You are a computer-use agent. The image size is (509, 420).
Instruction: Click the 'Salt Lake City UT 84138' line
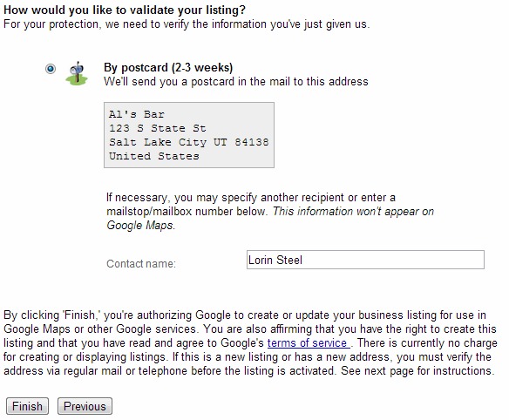point(189,142)
